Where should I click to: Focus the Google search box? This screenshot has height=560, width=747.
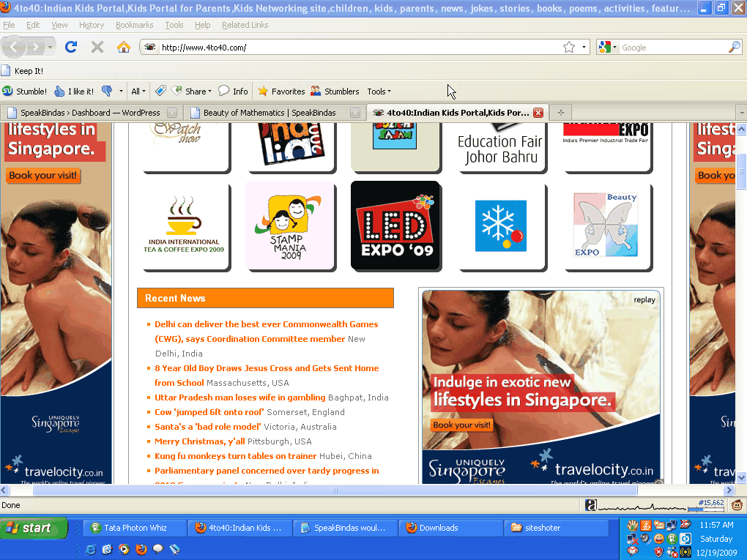pyautogui.click(x=674, y=47)
